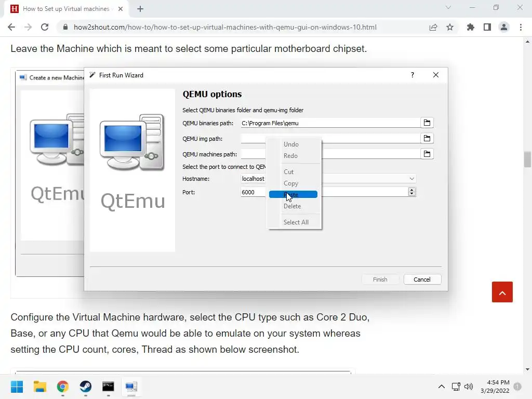Open notification center badge
This screenshot has height=399, width=532.
517,387
